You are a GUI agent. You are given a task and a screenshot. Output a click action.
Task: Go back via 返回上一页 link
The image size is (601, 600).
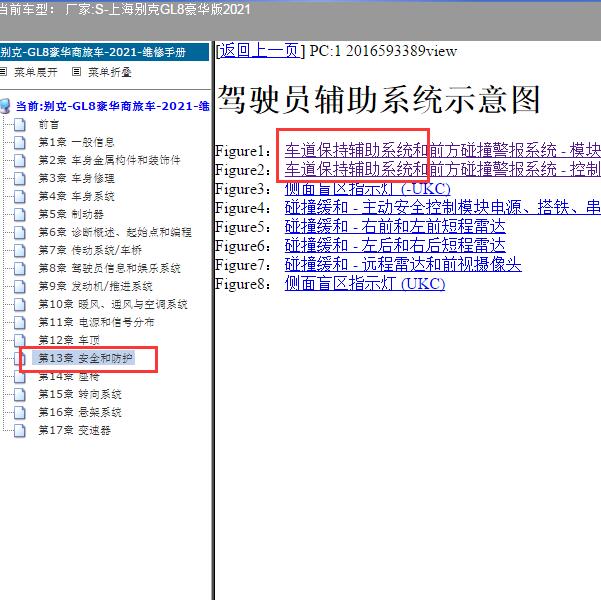tap(259, 51)
